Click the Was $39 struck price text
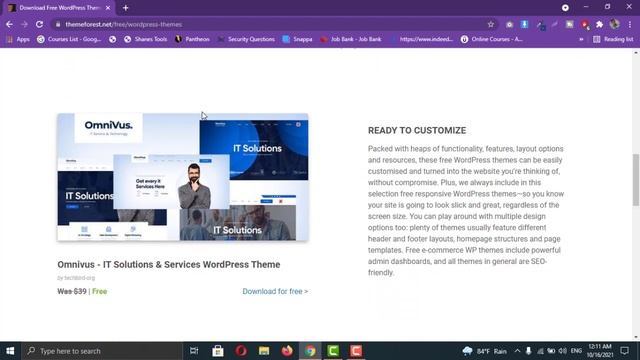This screenshot has width=640, height=360. pos(72,291)
